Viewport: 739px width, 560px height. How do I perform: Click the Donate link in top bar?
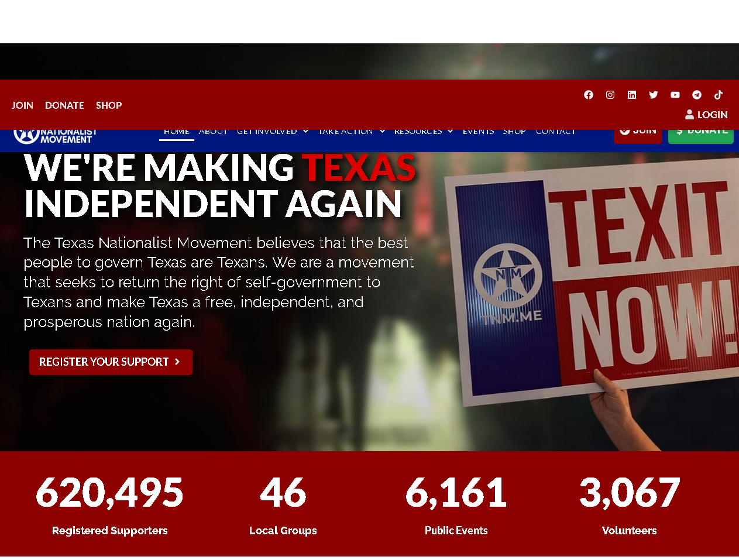[64, 105]
